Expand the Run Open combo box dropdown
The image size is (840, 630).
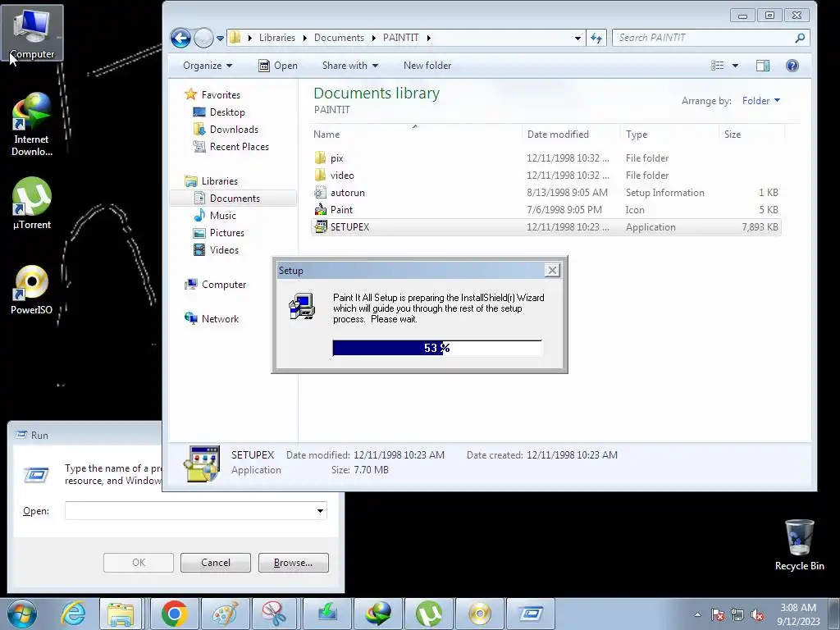[x=320, y=510]
